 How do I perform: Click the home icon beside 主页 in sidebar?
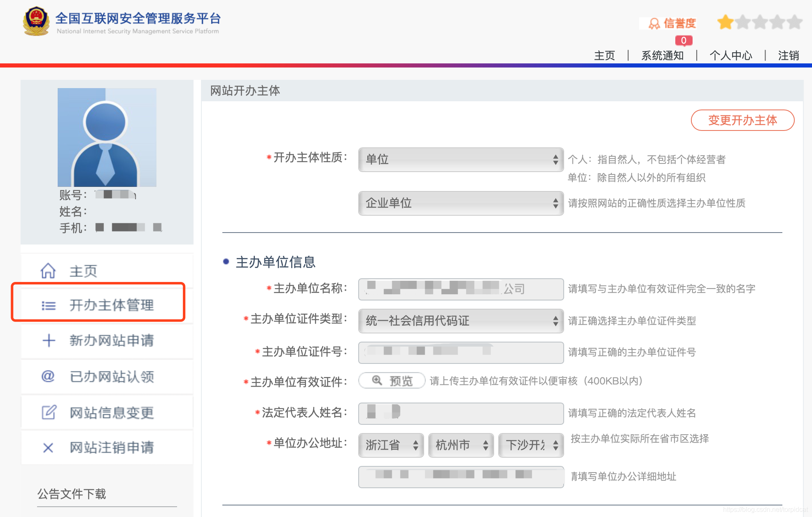pos(48,271)
